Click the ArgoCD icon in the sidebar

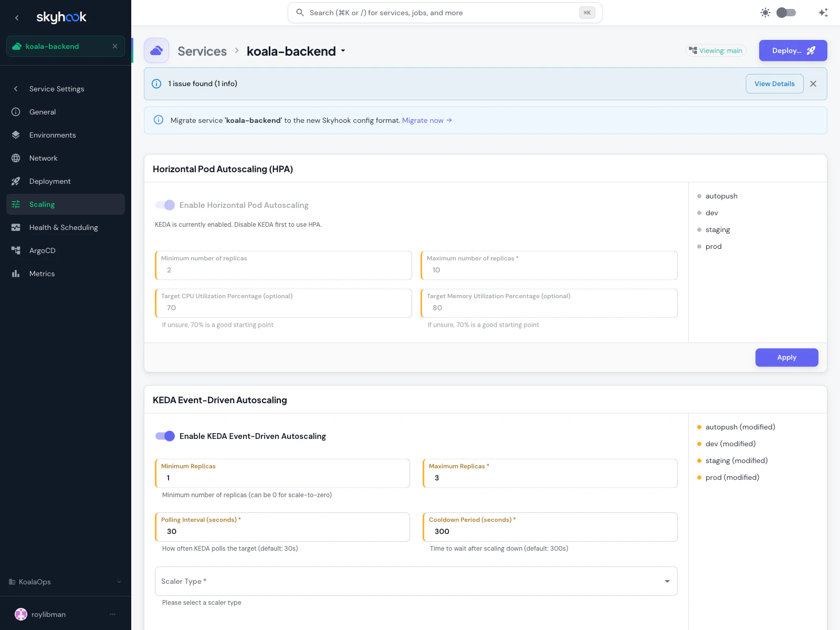pyautogui.click(x=16, y=250)
